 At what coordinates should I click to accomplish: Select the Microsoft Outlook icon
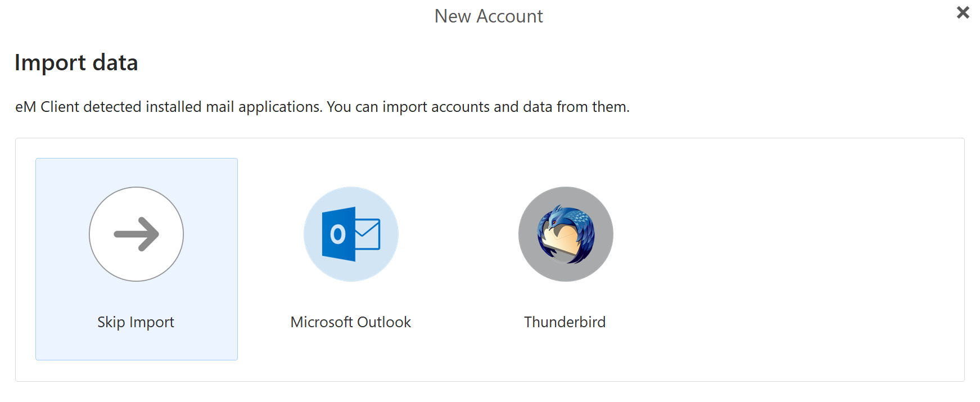pos(351,234)
